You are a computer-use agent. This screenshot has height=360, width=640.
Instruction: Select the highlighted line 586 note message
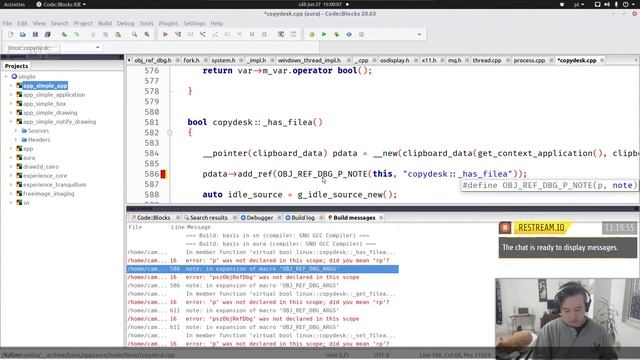click(x=262, y=269)
